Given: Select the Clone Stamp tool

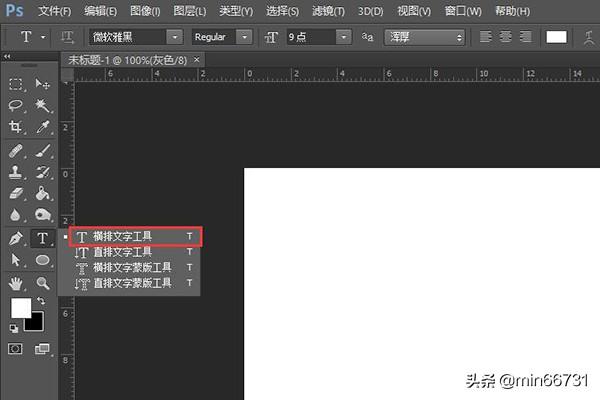Looking at the screenshot, I should click(15, 172).
